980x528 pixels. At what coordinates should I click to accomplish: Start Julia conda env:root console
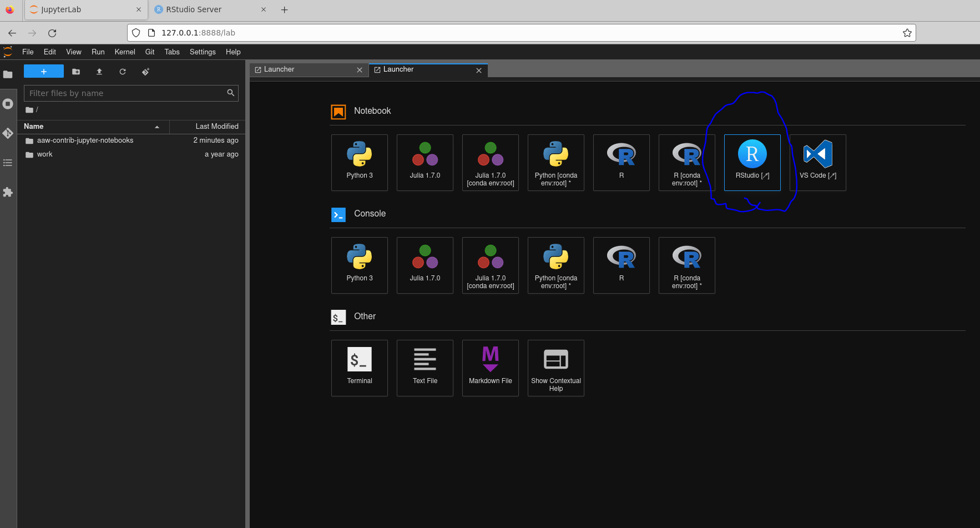coord(491,265)
